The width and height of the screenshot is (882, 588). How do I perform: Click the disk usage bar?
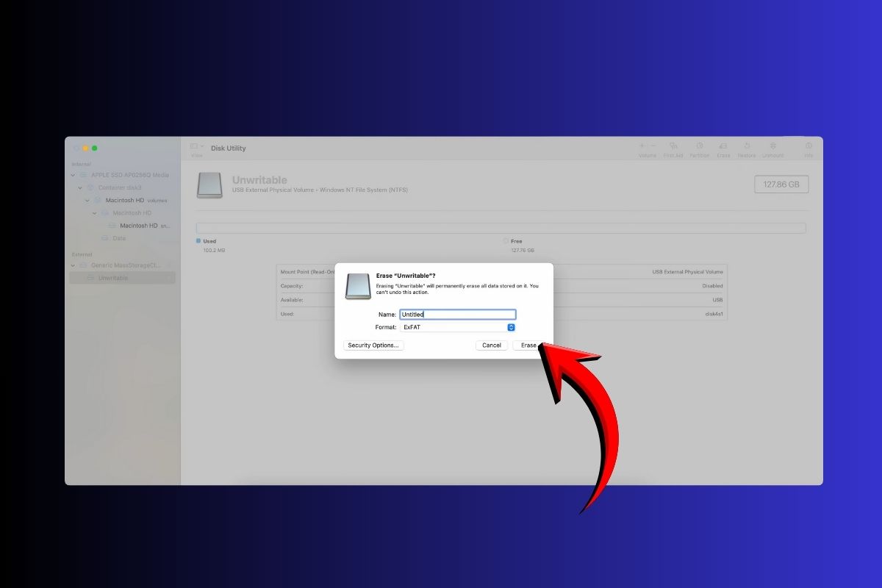tap(501, 229)
